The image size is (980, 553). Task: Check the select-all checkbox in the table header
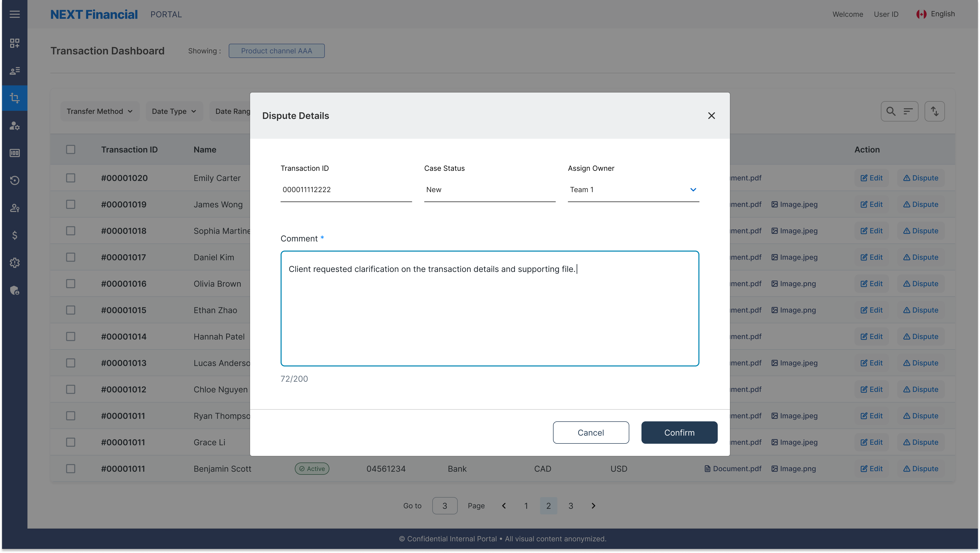[71, 149]
